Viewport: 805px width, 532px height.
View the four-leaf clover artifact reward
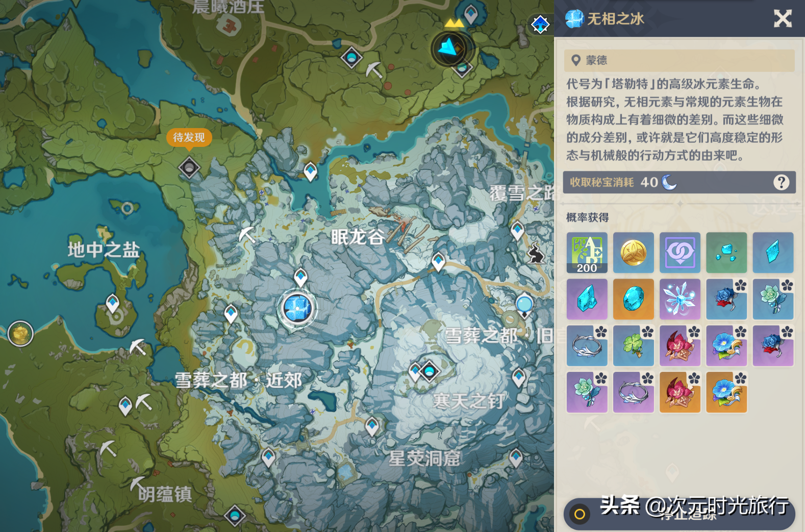[633, 346]
